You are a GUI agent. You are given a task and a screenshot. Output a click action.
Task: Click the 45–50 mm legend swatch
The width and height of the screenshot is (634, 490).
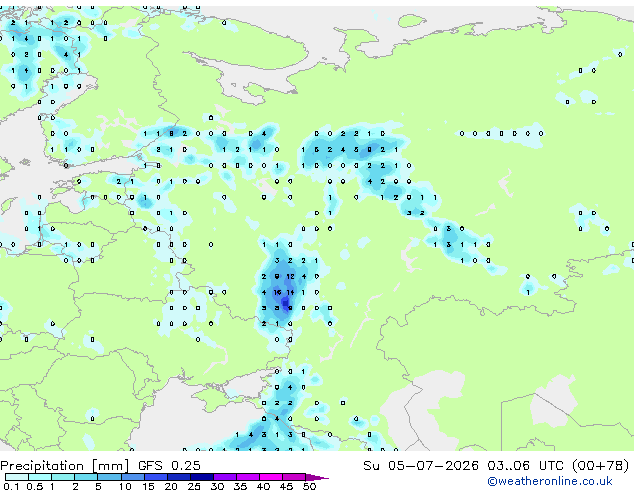click(294, 477)
